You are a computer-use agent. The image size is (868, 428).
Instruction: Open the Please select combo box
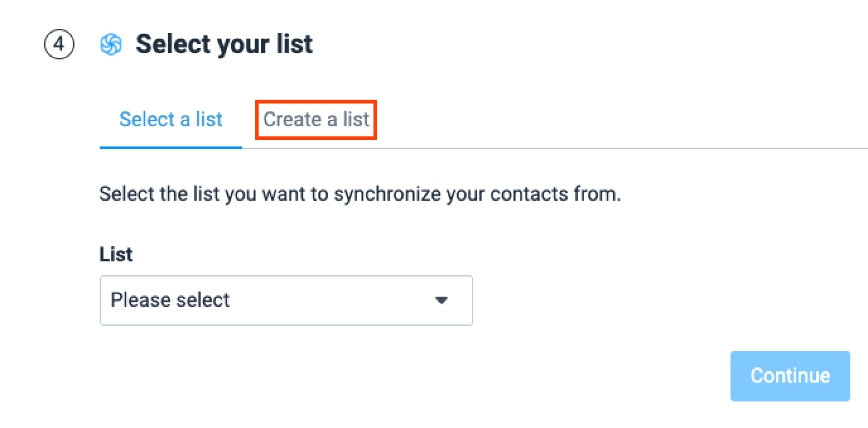pyautogui.click(x=286, y=300)
